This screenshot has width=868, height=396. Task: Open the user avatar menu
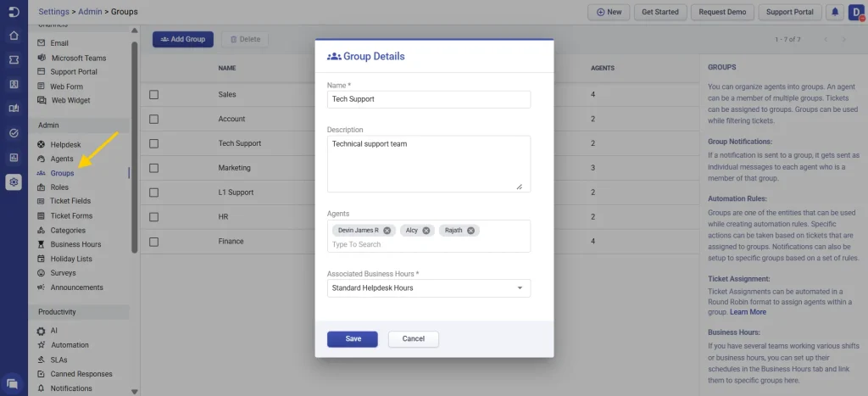855,13
